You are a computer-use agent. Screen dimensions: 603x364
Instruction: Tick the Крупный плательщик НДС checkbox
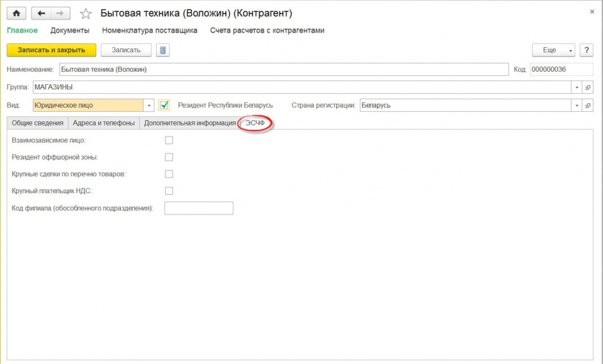pyautogui.click(x=169, y=191)
